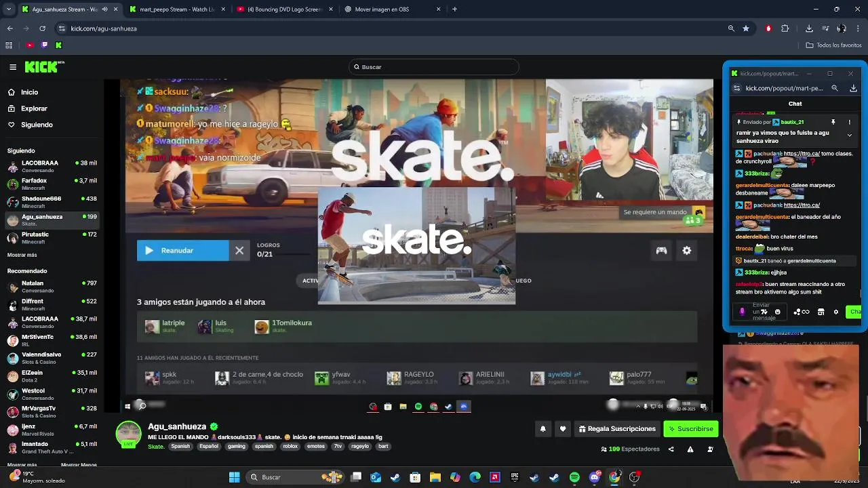Open the Shadoune666 channel

tap(52, 202)
